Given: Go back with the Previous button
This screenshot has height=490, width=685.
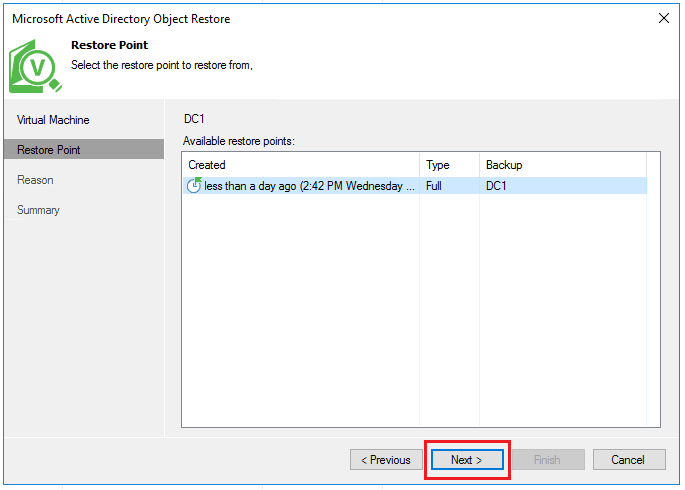Looking at the screenshot, I should click(386, 460).
